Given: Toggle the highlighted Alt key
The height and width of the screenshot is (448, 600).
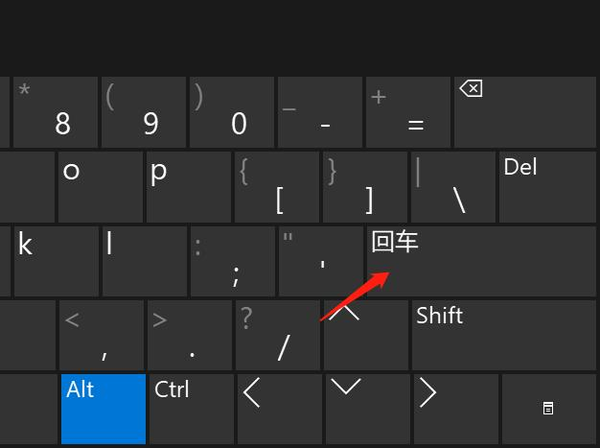Looking at the screenshot, I should [101, 408].
